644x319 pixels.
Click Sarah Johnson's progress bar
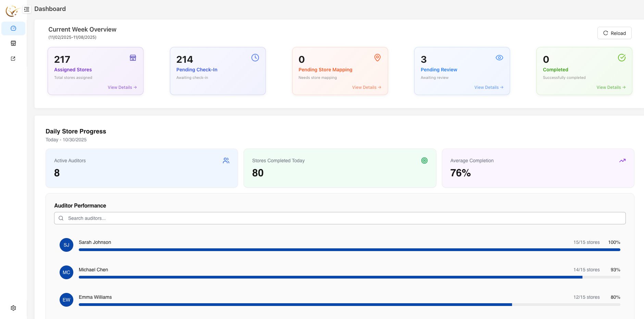(349, 250)
